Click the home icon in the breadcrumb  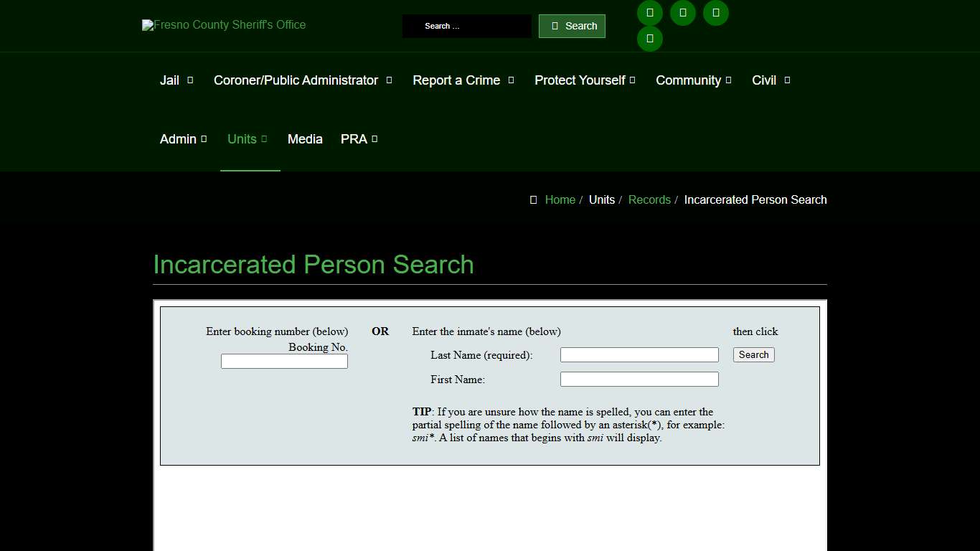[x=532, y=199]
